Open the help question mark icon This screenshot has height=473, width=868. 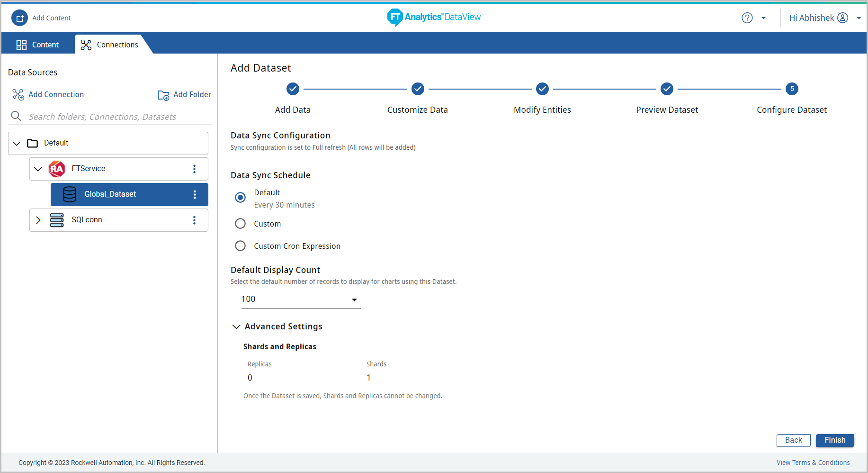point(747,18)
